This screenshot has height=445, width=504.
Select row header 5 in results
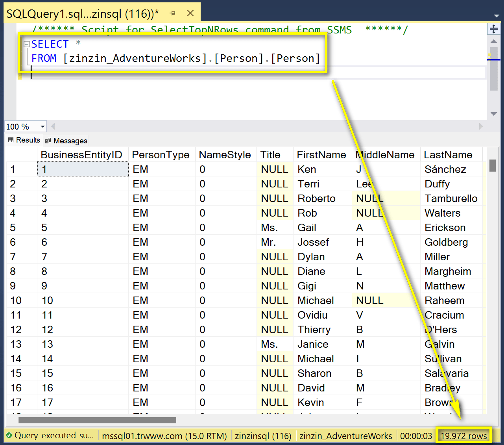pos(22,228)
